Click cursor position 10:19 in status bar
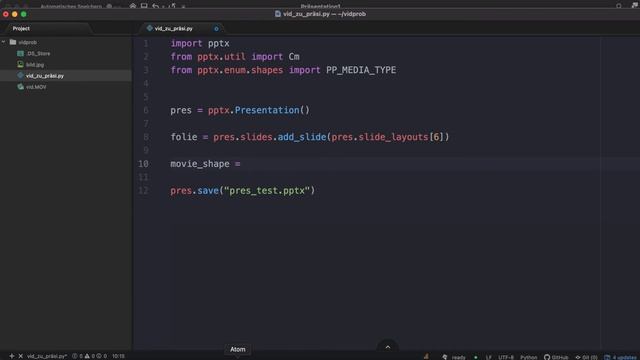 point(118,356)
